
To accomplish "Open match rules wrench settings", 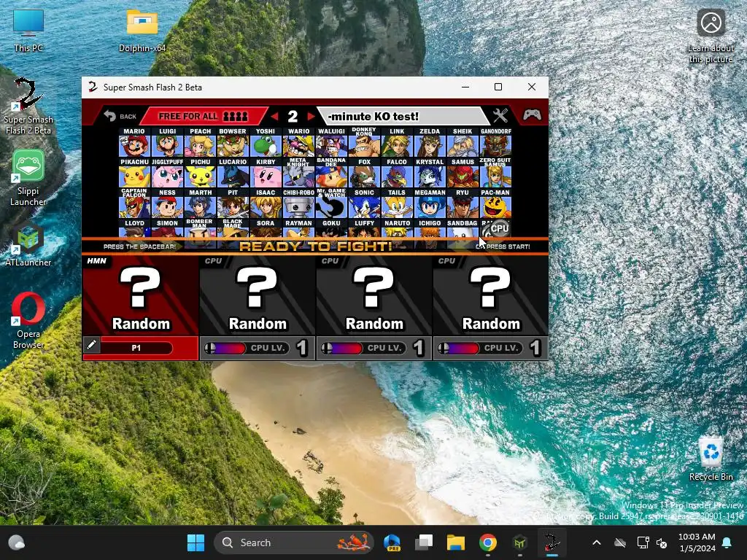I will pos(500,116).
